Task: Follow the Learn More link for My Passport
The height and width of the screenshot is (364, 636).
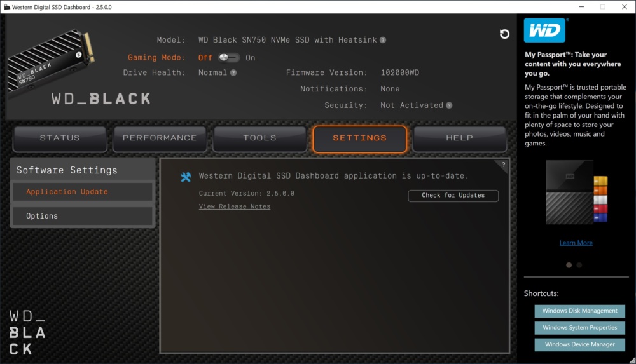Action: 576,243
